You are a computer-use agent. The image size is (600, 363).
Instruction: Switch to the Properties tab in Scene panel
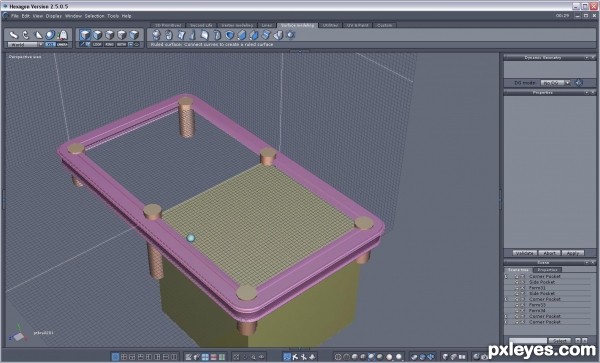coord(547,270)
